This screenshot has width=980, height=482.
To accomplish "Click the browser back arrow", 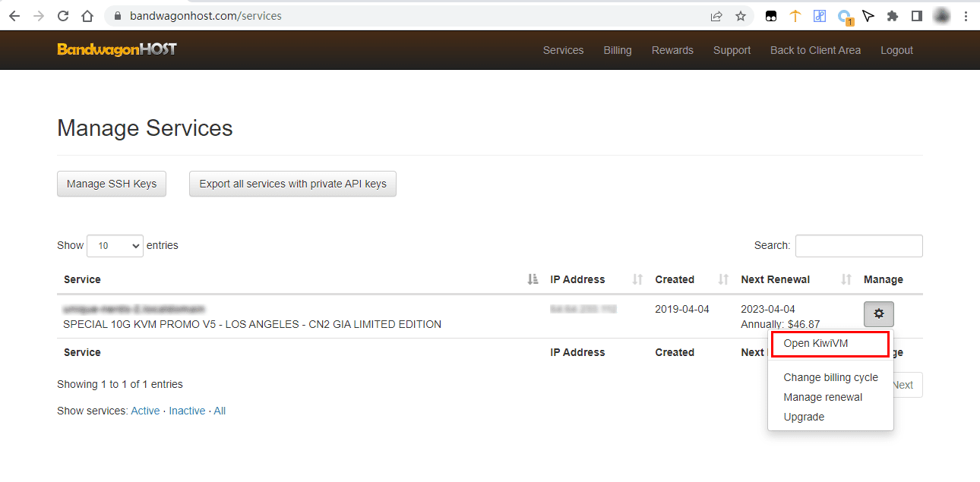I will (14, 16).
